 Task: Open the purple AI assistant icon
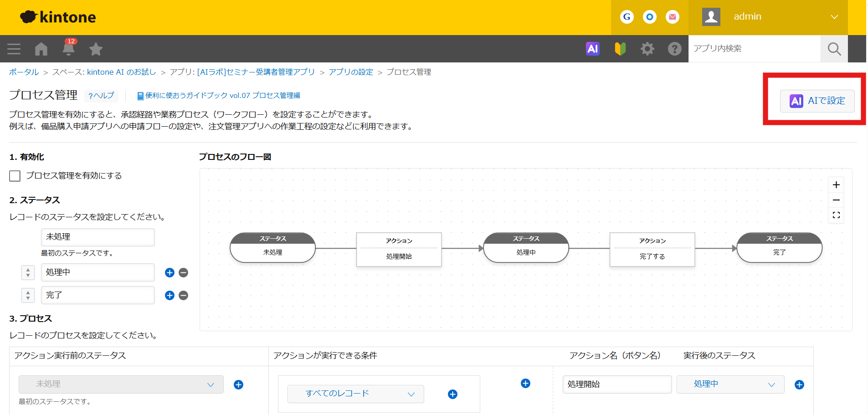click(592, 49)
